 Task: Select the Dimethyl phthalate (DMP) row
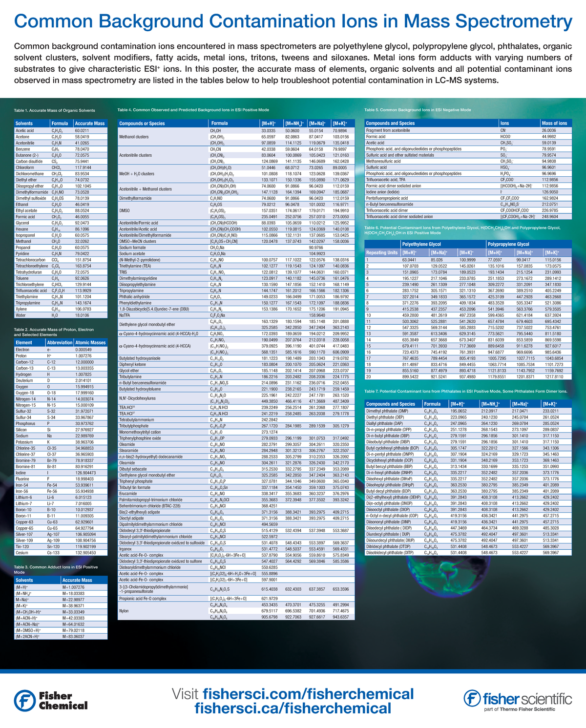(x=387, y=411)
